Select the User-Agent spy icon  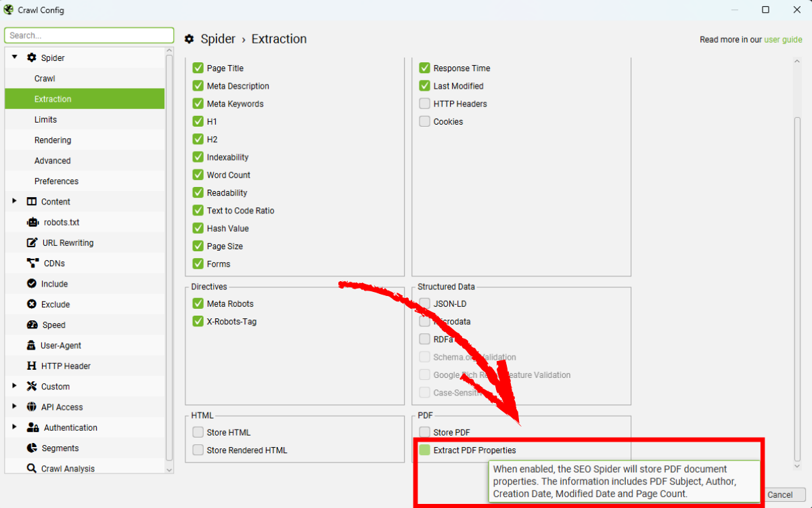(31, 345)
